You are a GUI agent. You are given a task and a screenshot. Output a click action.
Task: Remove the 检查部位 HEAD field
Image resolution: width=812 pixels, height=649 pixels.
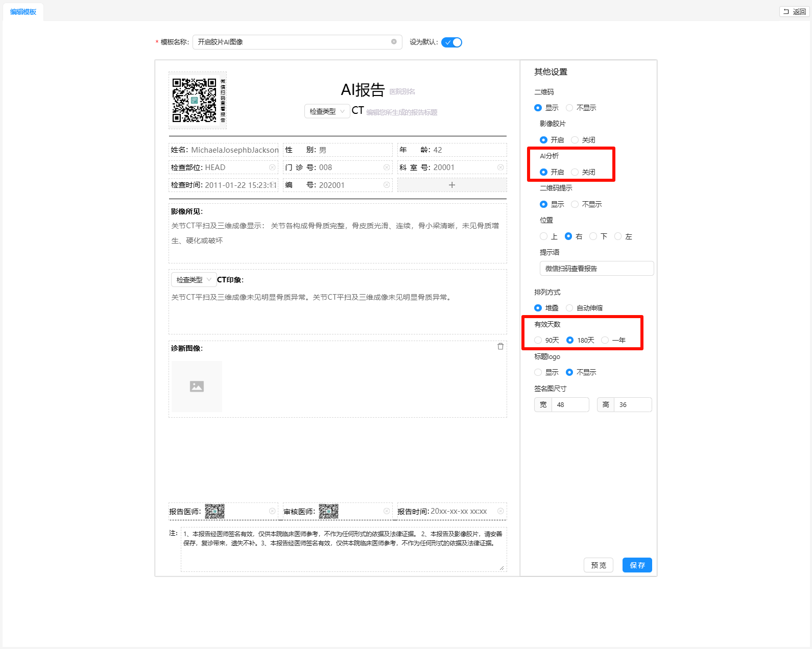coord(272,167)
